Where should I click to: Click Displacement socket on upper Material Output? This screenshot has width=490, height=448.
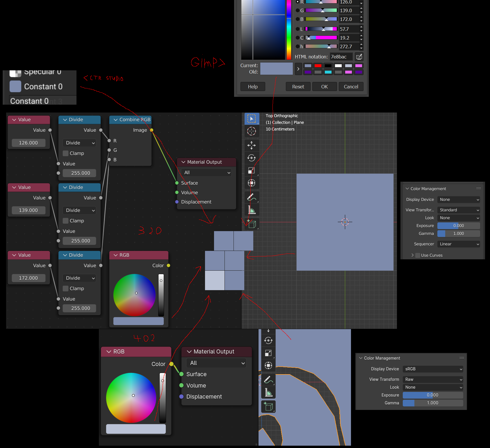(x=177, y=202)
